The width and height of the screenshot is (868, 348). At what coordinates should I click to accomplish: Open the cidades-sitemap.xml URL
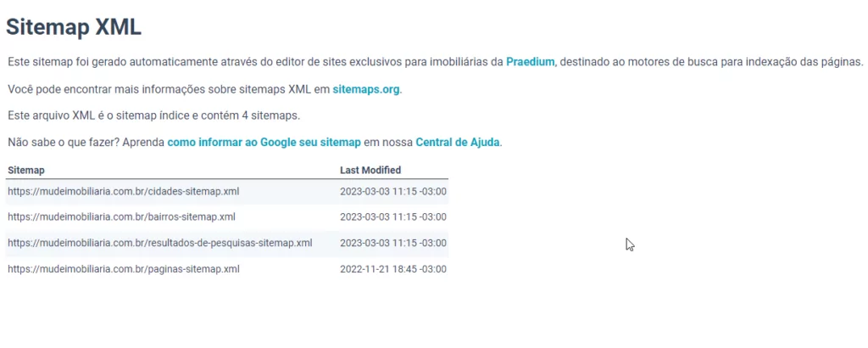[124, 191]
